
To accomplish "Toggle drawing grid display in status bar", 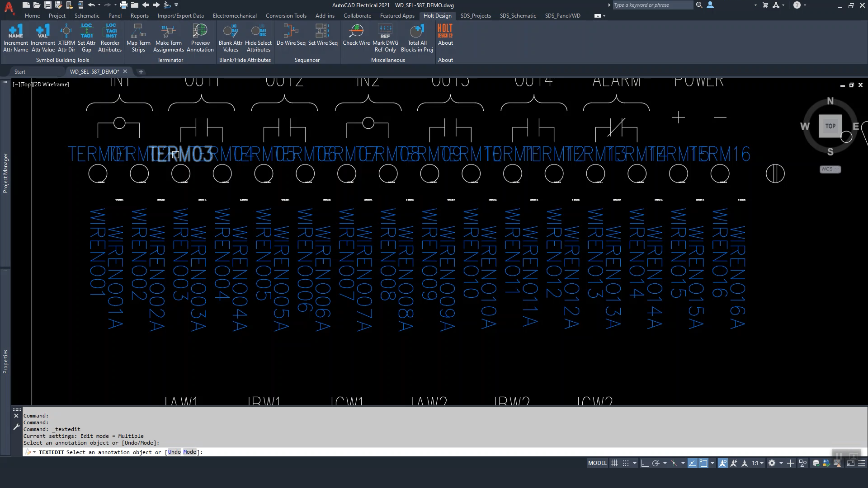I will point(614,463).
